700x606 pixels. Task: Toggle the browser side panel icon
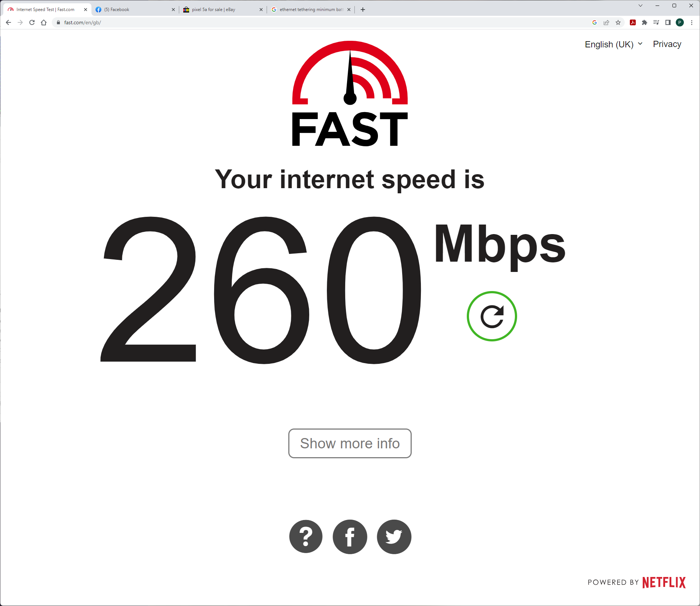[668, 22]
